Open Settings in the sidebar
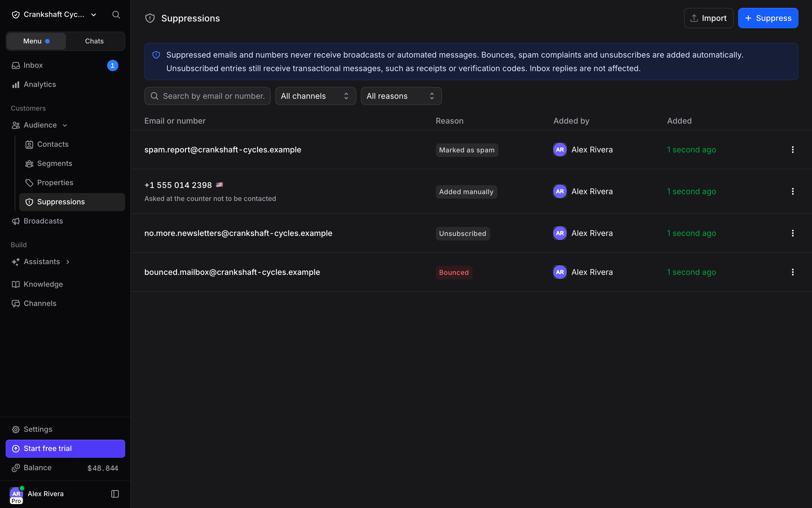 pyautogui.click(x=65, y=429)
